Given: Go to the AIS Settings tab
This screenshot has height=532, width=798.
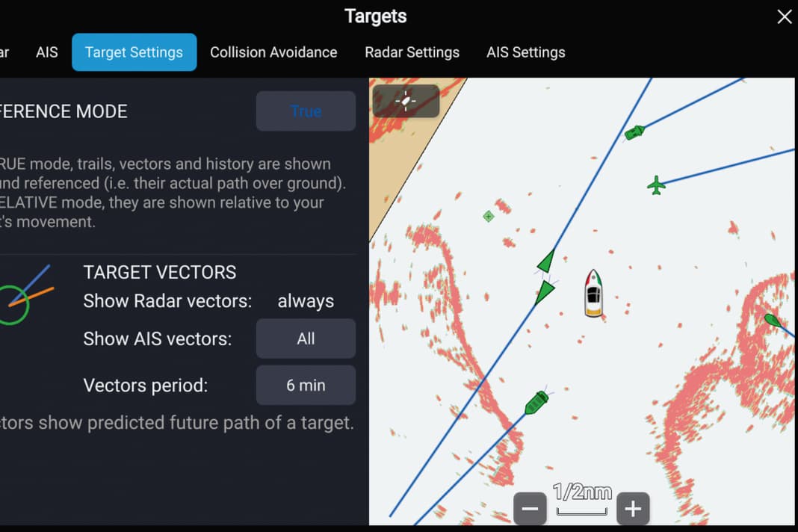Looking at the screenshot, I should click(525, 52).
